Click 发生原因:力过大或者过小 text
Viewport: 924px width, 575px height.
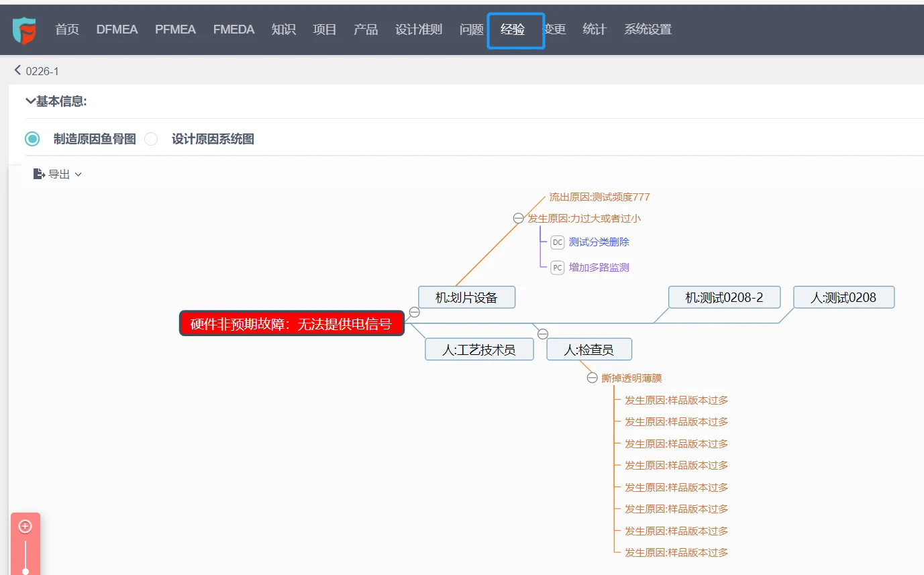pyautogui.click(x=584, y=218)
